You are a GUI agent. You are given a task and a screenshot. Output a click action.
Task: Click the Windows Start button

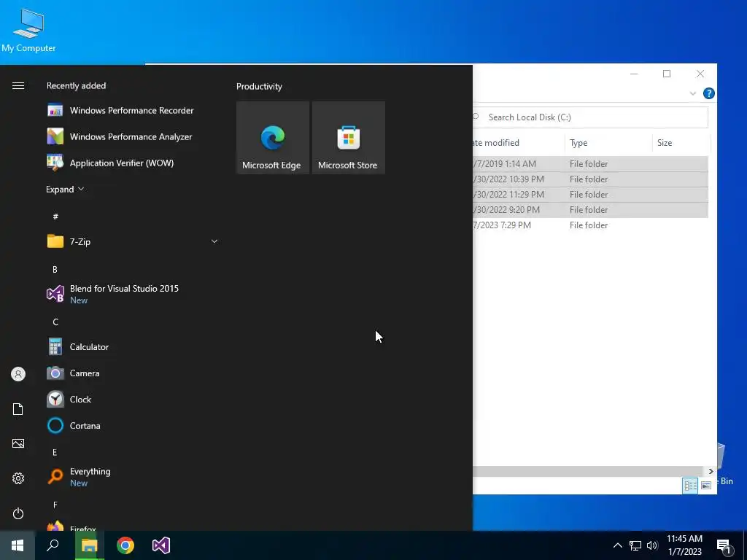point(18,545)
